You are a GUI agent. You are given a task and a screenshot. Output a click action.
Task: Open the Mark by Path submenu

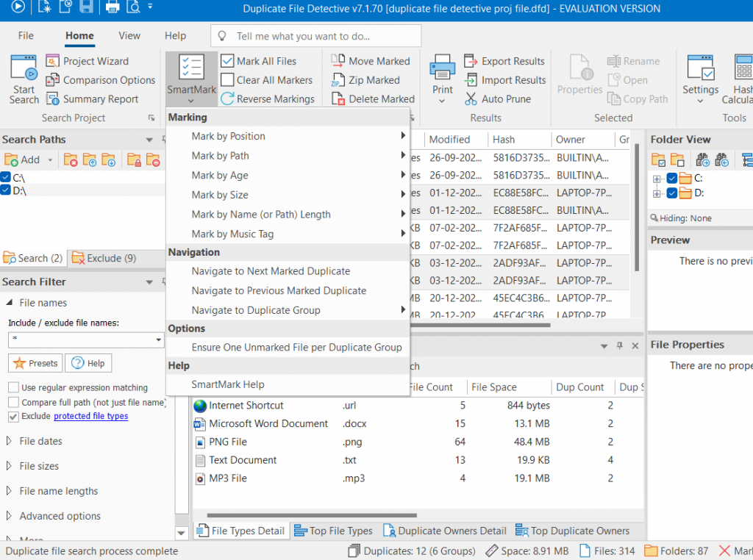pos(288,156)
